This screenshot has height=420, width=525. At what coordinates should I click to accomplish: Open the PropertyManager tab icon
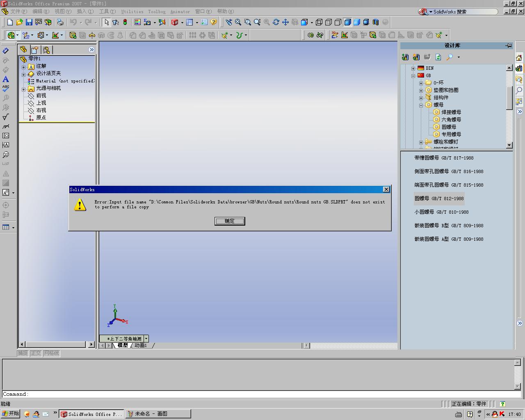point(35,50)
